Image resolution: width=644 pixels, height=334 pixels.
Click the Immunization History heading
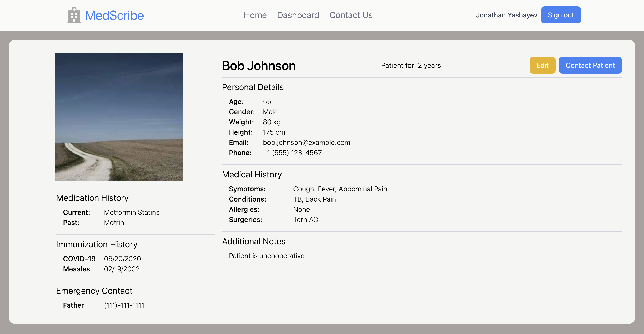[97, 245]
